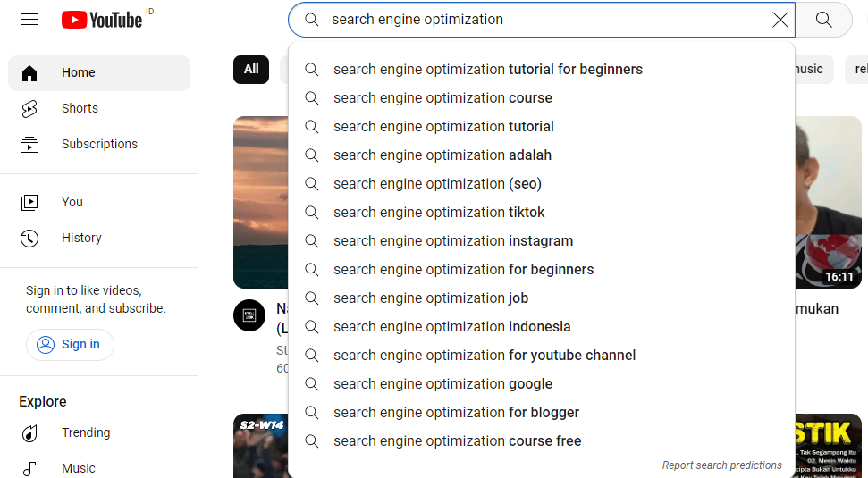Open History in the sidebar
The image size is (868, 478).
(x=99, y=238)
